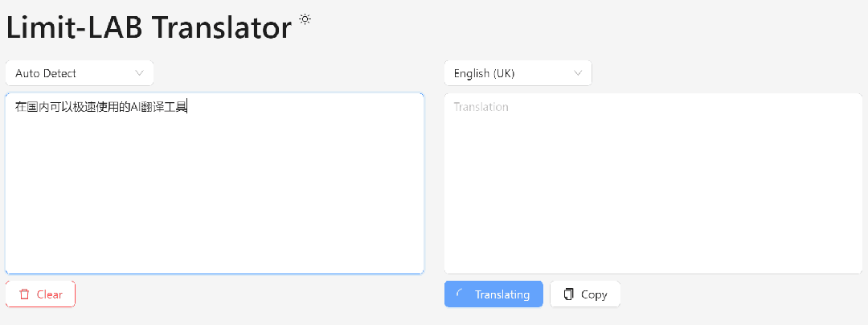The image size is (868, 325).
Task: Select the Auto Detect label text
Action: click(46, 73)
